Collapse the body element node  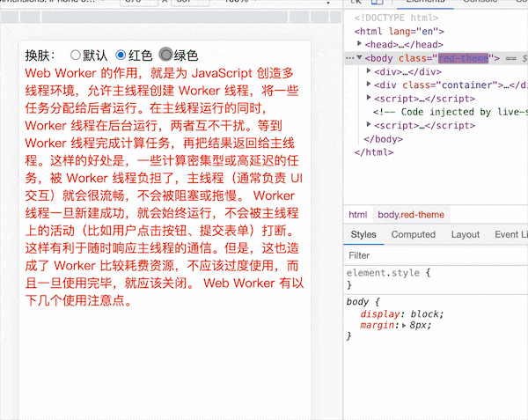click(x=359, y=57)
